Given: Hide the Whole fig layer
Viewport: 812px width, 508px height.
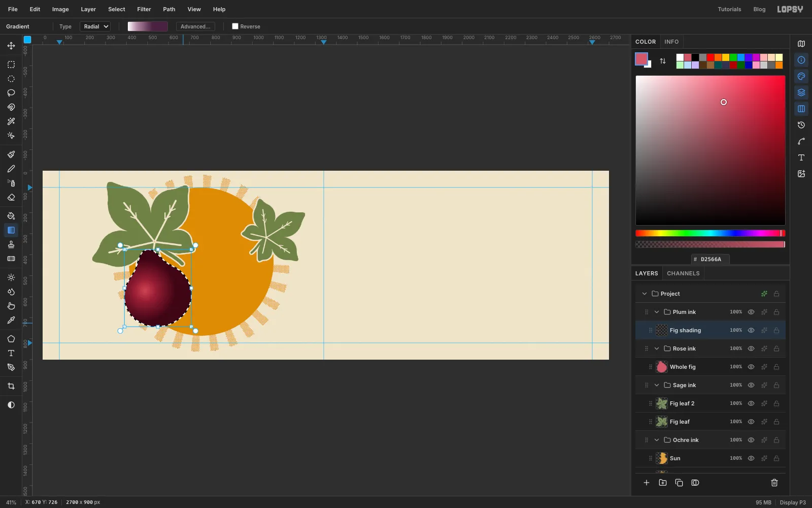Looking at the screenshot, I should [x=751, y=367].
